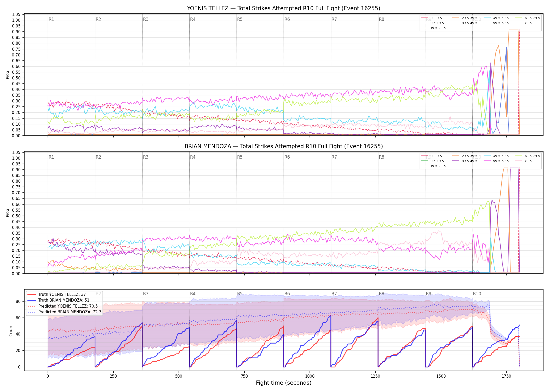The image size is (549, 392).
Task: Click the 1.05 tick in the Tellez chart
Action: tap(16, 14)
